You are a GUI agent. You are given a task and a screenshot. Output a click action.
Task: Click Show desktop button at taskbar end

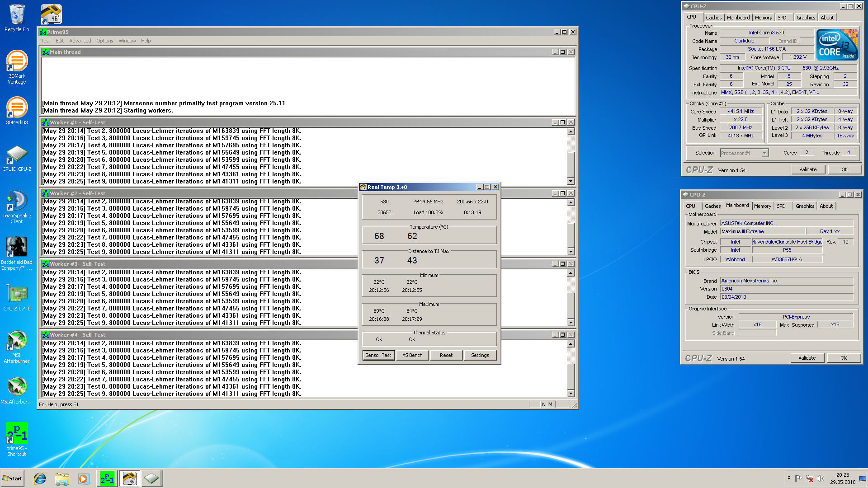863,479
